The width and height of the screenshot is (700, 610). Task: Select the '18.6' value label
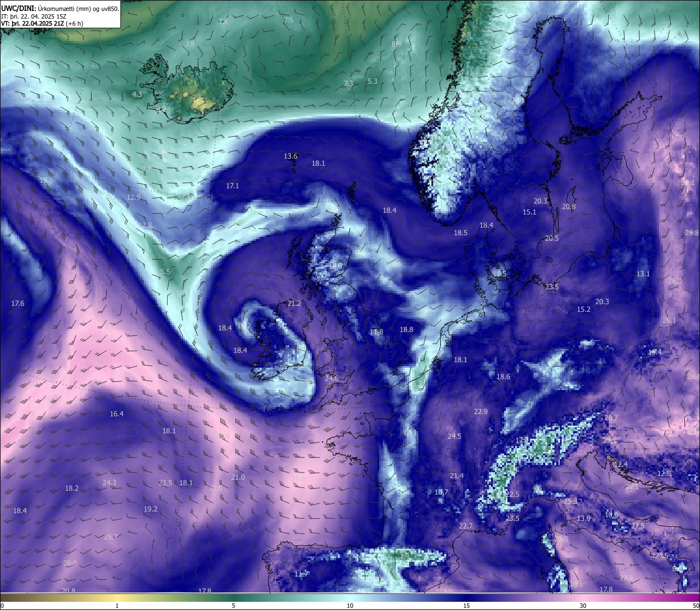click(503, 377)
